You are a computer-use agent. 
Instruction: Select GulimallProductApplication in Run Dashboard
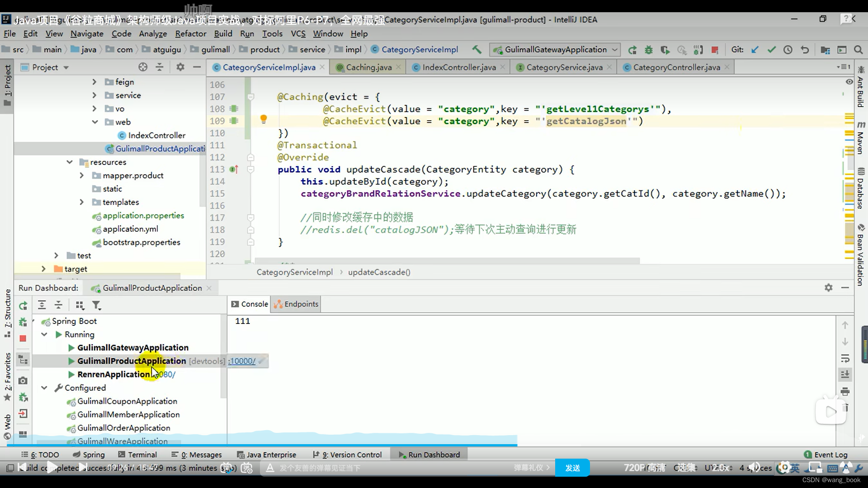click(x=131, y=361)
